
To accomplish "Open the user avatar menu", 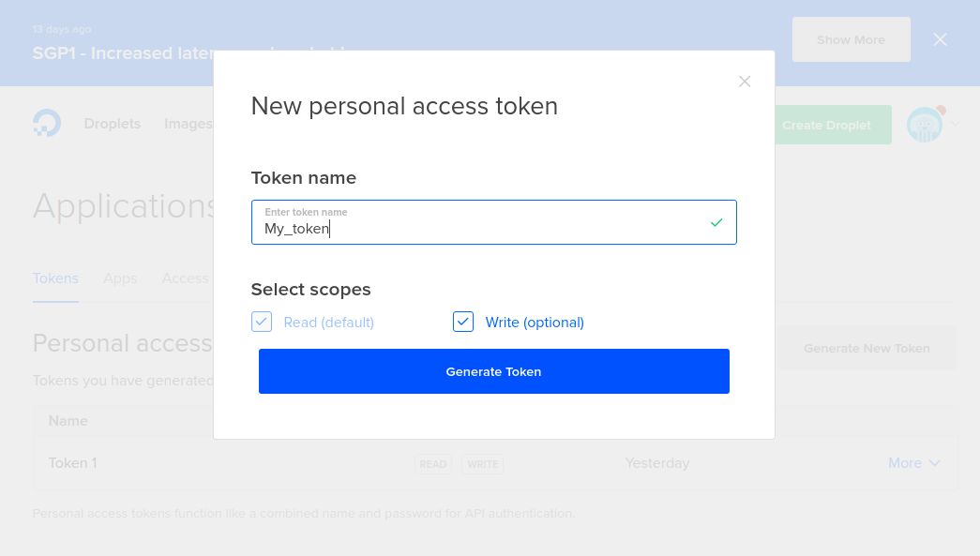I will [x=925, y=125].
